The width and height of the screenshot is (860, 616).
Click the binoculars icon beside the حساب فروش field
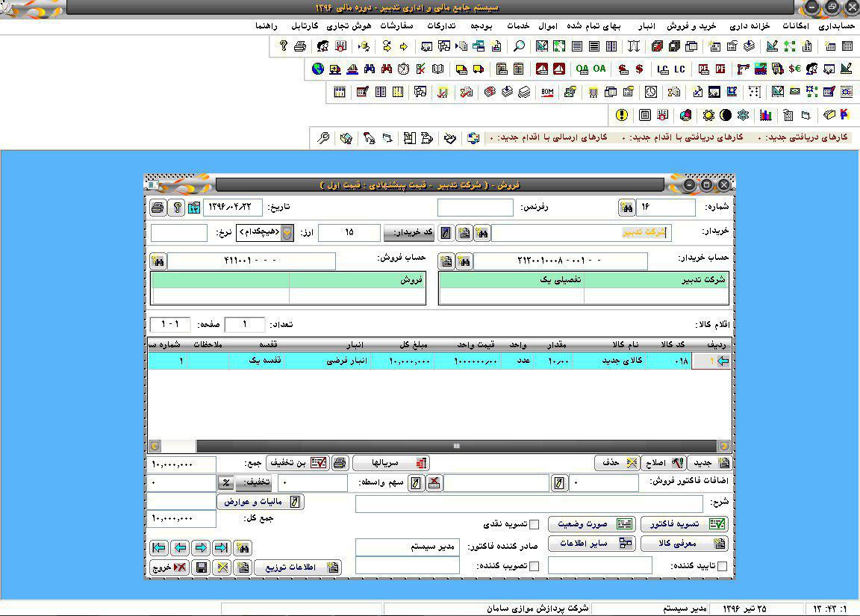[x=158, y=261]
